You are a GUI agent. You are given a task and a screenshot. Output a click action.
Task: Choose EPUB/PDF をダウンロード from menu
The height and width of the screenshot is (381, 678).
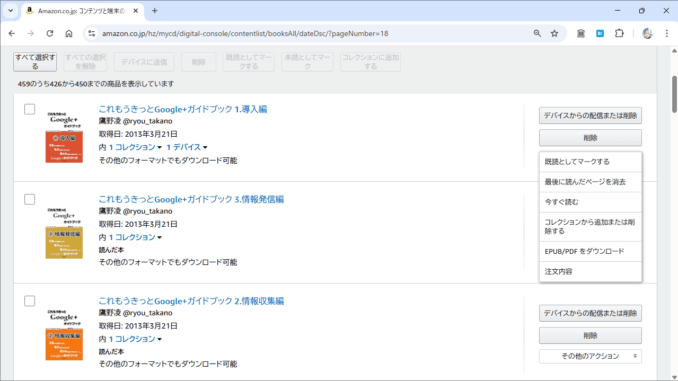pos(590,251)
